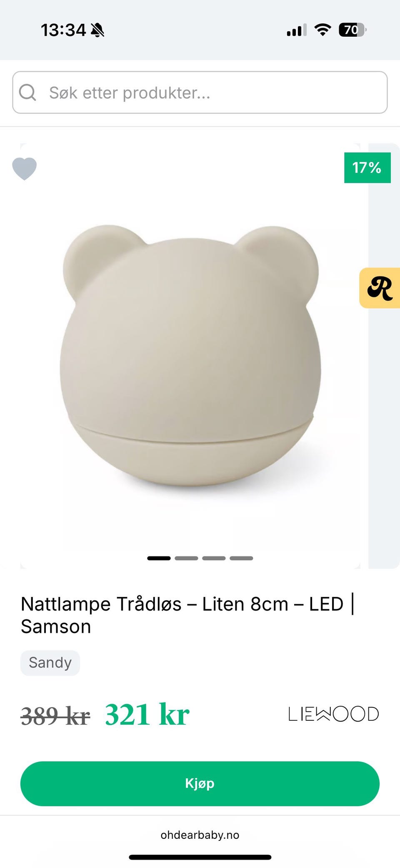This screenshot has height=868, width=400.
Task: Select the Sandy color variant chip
Action: pyautogui.click(x=50, y=663)
